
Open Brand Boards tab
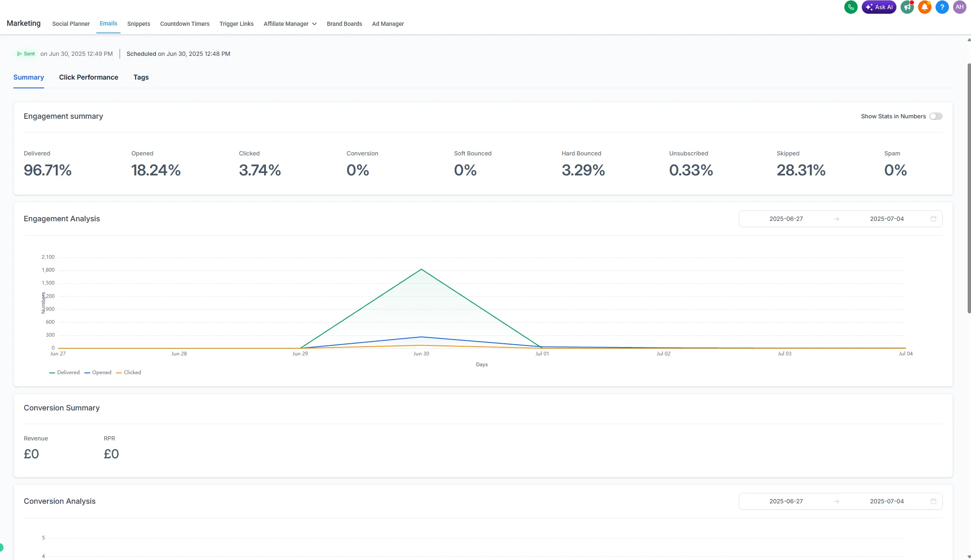point(344,24)
